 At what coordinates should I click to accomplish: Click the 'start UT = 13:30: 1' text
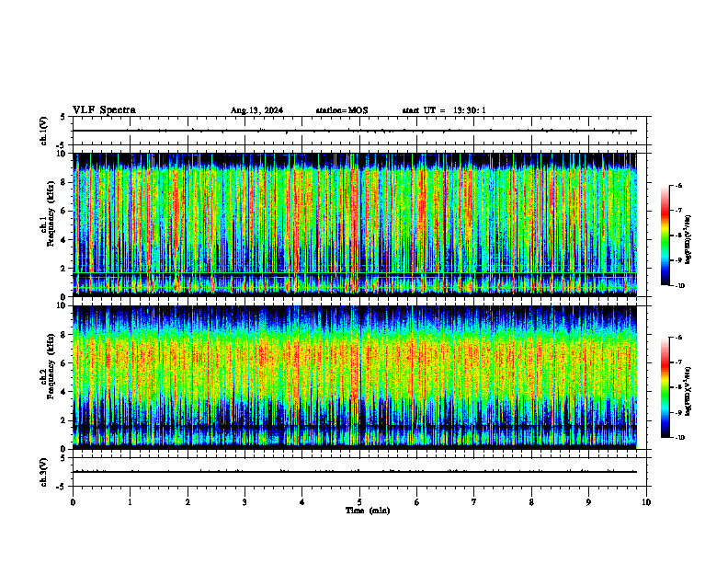[444, 110]
